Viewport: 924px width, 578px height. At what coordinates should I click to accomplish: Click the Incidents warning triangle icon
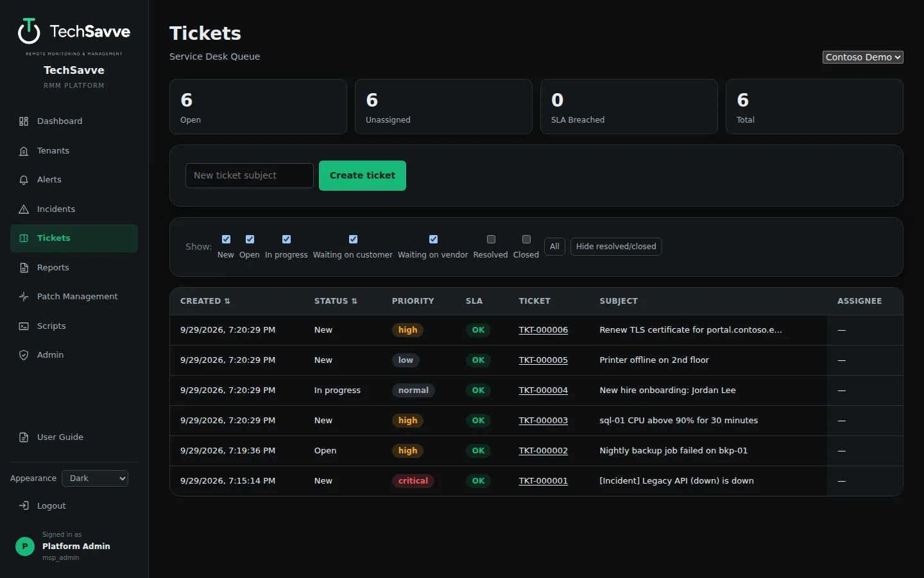coord(24,209)
